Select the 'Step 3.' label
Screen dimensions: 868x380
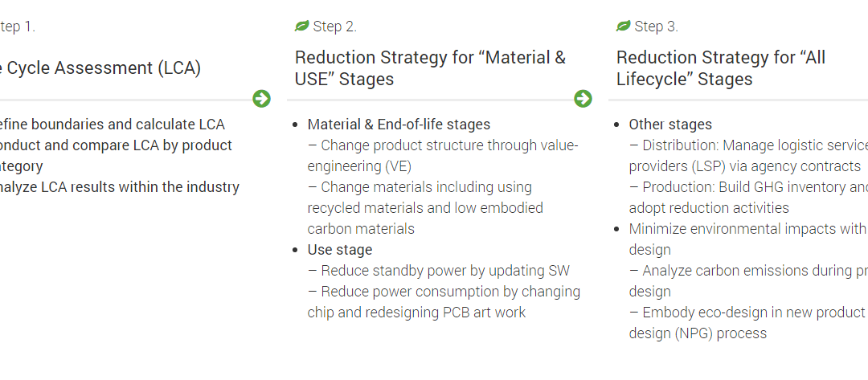tap(657, 27)
